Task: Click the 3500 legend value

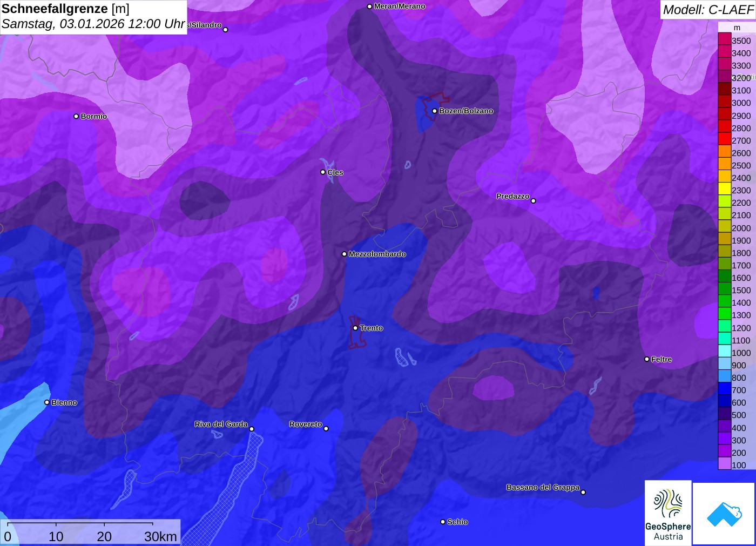Action: 741,41
